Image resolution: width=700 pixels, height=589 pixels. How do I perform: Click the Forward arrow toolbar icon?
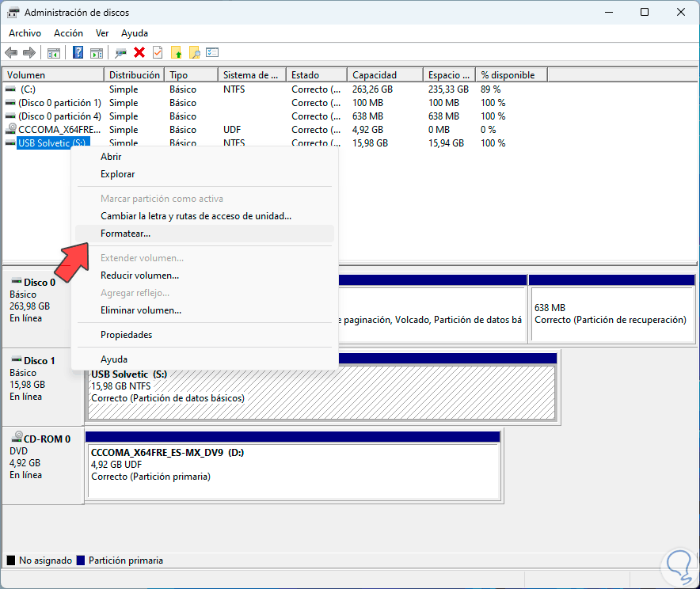click(x=29, y=53)
